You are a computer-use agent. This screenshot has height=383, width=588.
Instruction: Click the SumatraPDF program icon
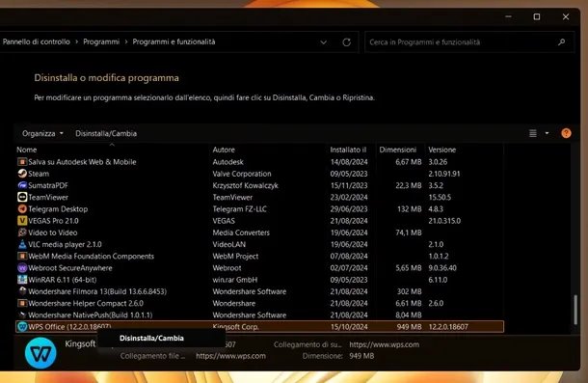(x=22, y=185)
